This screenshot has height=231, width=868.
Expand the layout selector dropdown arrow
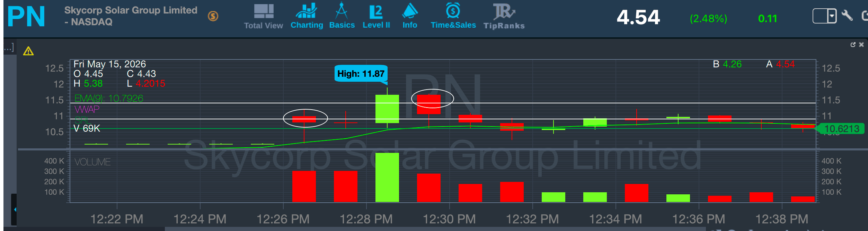(832, 16)
